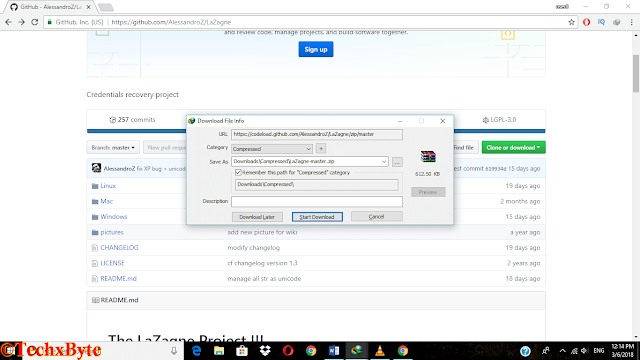This screenshot has width=640, height=360.
Task: Click the Description input field
Action: pos(317,201)
